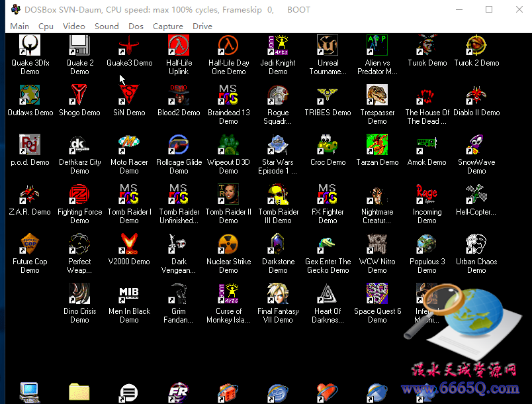Open the WCW Nitro Demo icon

(377, 244)
